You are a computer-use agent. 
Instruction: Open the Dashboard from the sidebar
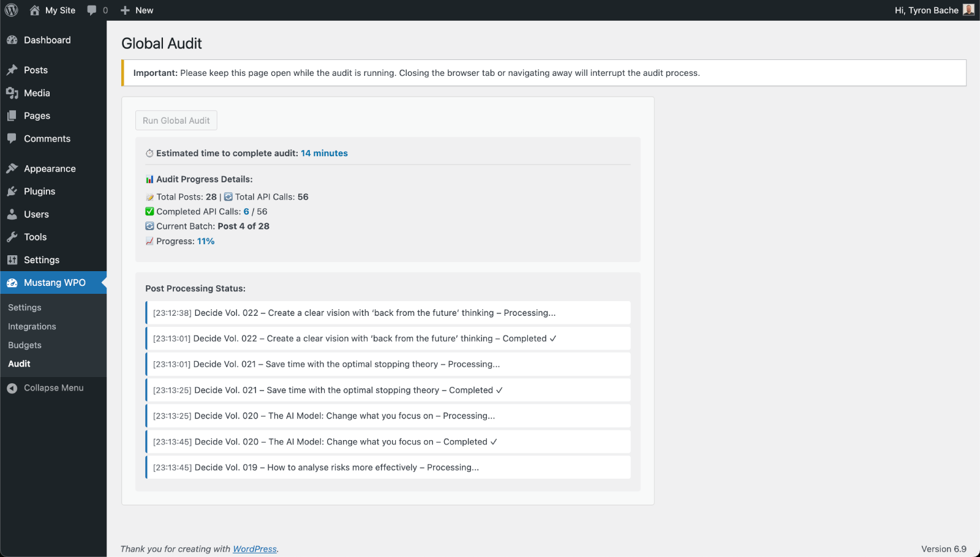coord(13,40)
